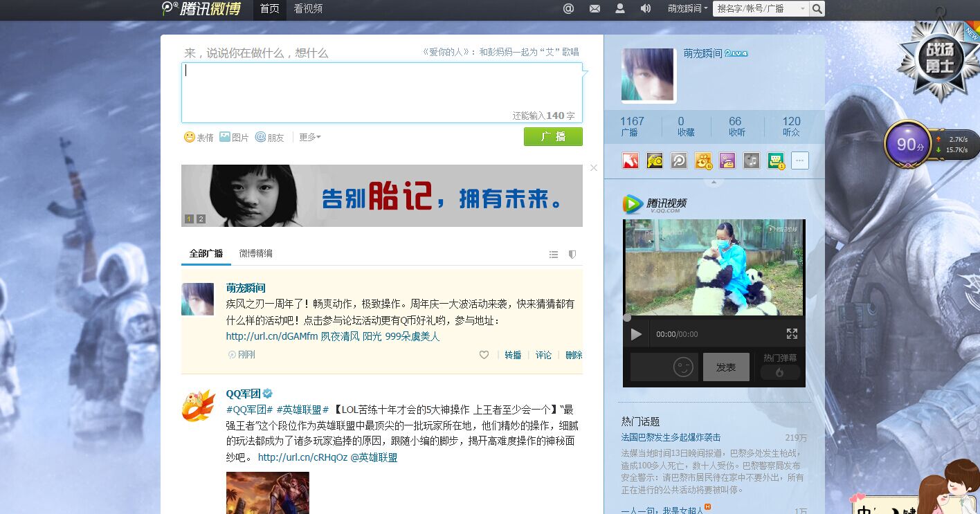The image size is (980, 514).
Task: Open the 90分 score widget
Action: click(908, 145)
